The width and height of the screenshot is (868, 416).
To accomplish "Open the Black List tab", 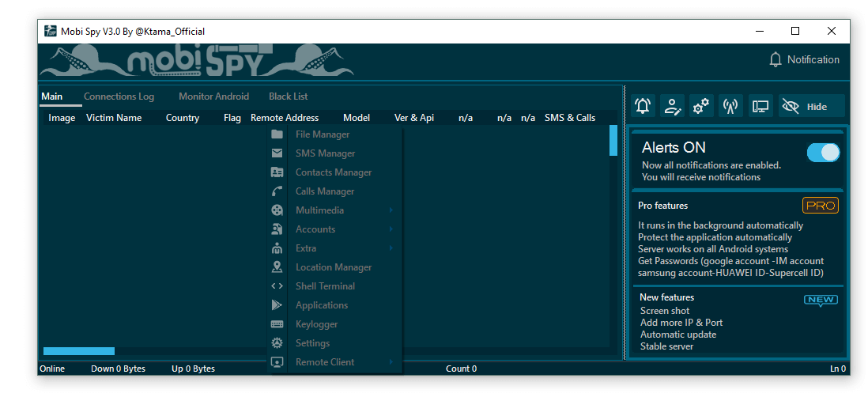I will 288,96.
